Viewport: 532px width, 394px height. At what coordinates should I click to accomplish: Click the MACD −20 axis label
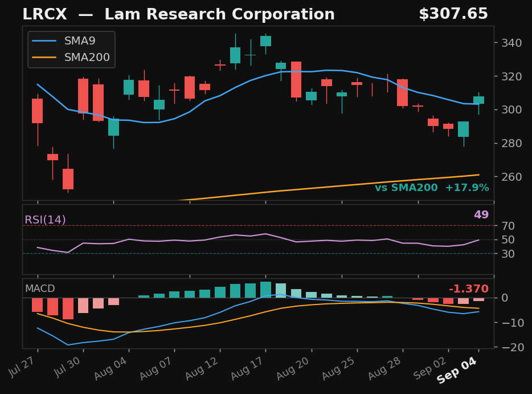pos(513,347)
